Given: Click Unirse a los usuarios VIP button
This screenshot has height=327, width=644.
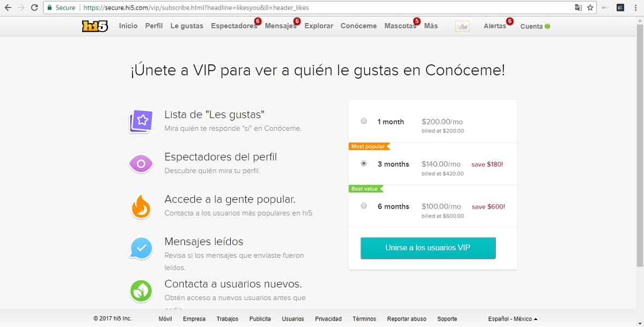Looking at the screenshot, I should pyautogui.click(x=428, y=248).
